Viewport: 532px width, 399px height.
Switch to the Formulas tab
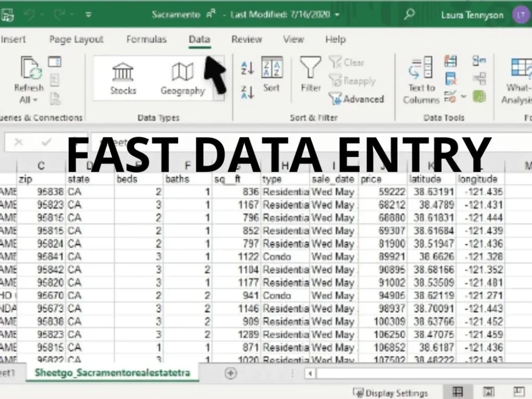tap(147, 39)
